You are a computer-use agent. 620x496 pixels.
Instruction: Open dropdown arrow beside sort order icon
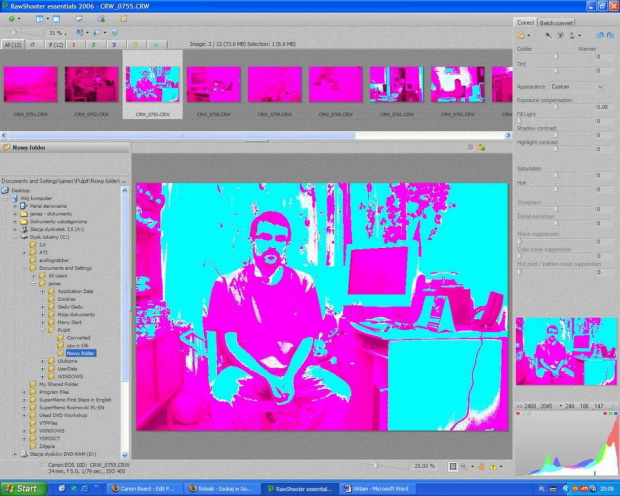pos(87,32)
